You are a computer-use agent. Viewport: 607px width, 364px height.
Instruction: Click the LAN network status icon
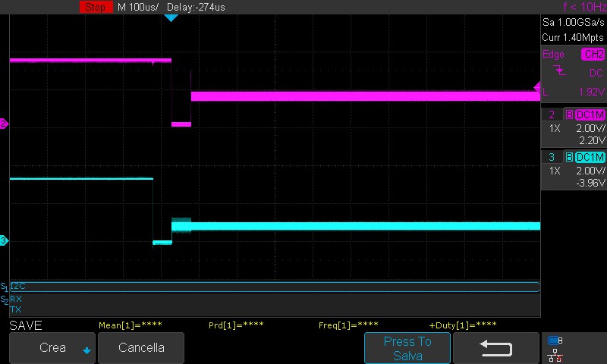[555, 355]
